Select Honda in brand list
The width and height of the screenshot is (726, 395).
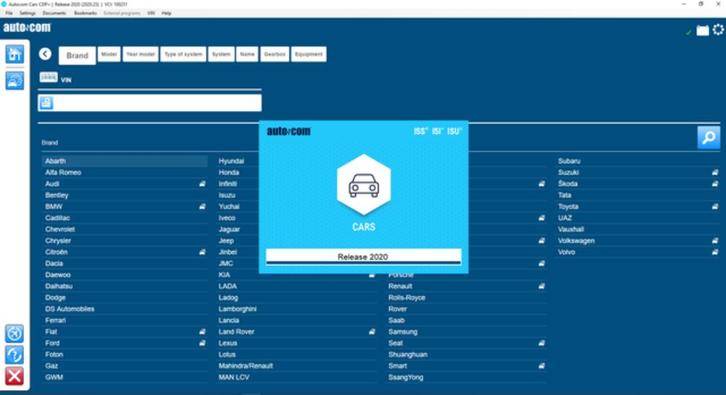pyautogui.click(x=229, y=172)
